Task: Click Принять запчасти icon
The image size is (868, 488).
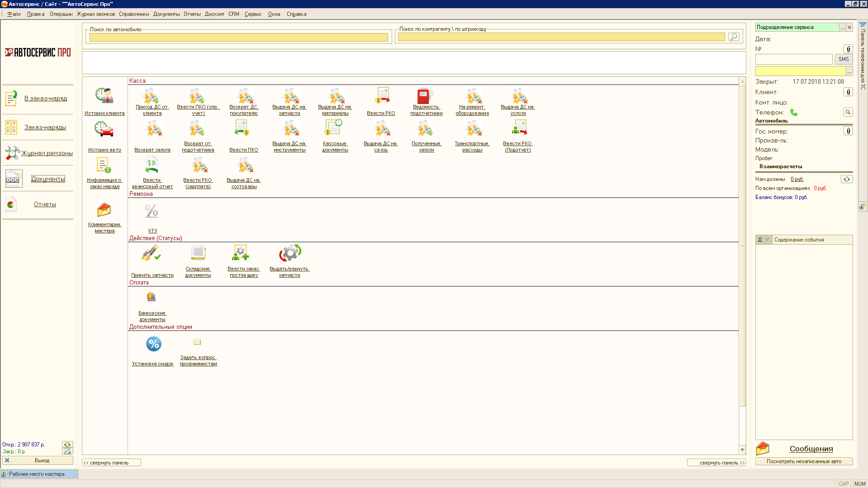Action: (151, 253)
